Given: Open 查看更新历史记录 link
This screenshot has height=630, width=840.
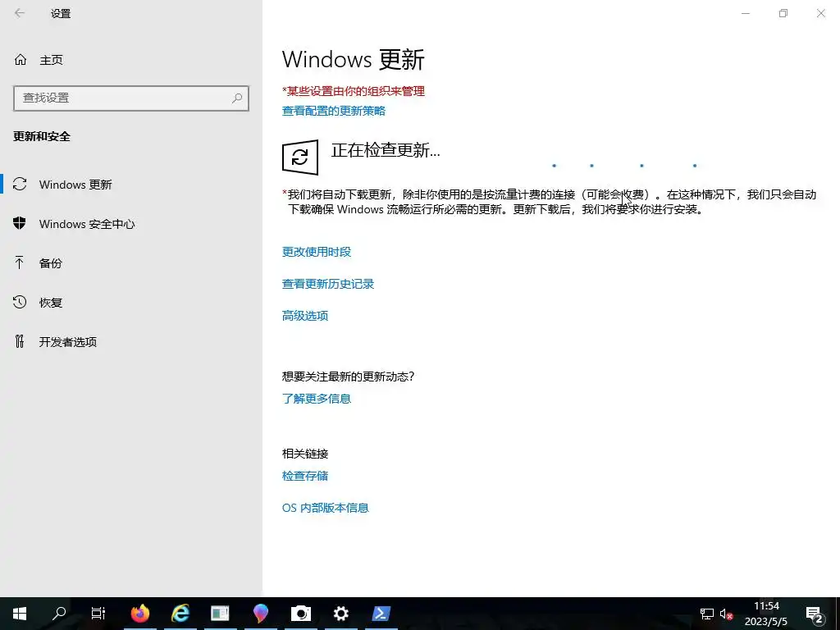Looking at the screenshot, I should click(328, 284).
